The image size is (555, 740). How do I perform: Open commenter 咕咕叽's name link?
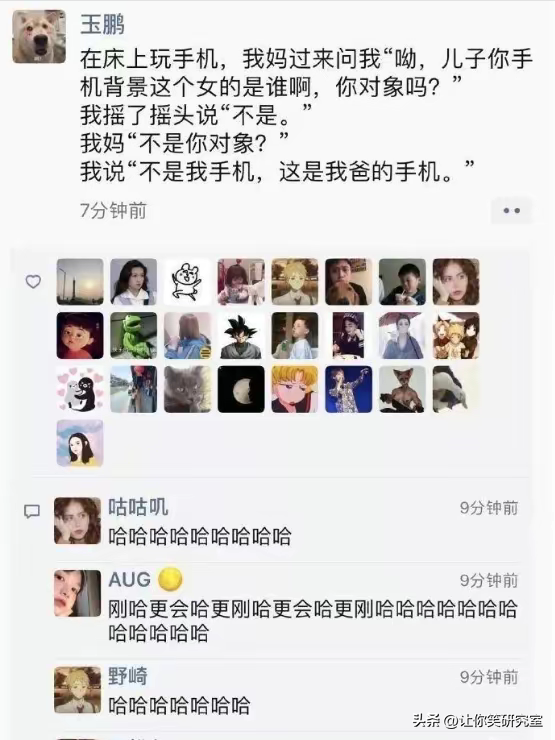pos(138,507)
